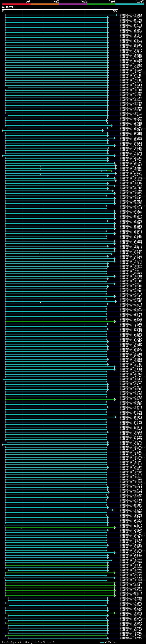
Task: Click hit label UniRef100_B6K648
Action: (131, 417)
